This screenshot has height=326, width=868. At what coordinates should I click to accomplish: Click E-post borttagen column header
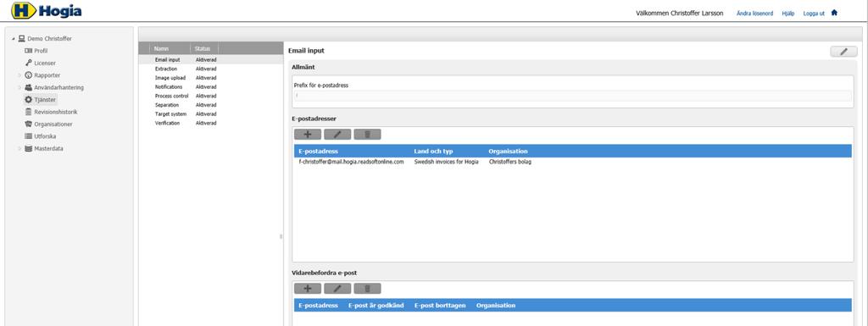[440, 306]
